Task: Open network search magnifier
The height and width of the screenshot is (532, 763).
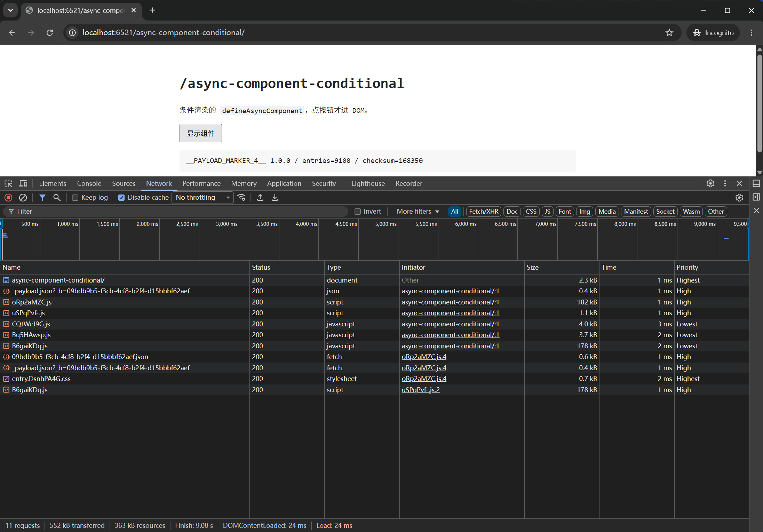Action: point(57,198)
